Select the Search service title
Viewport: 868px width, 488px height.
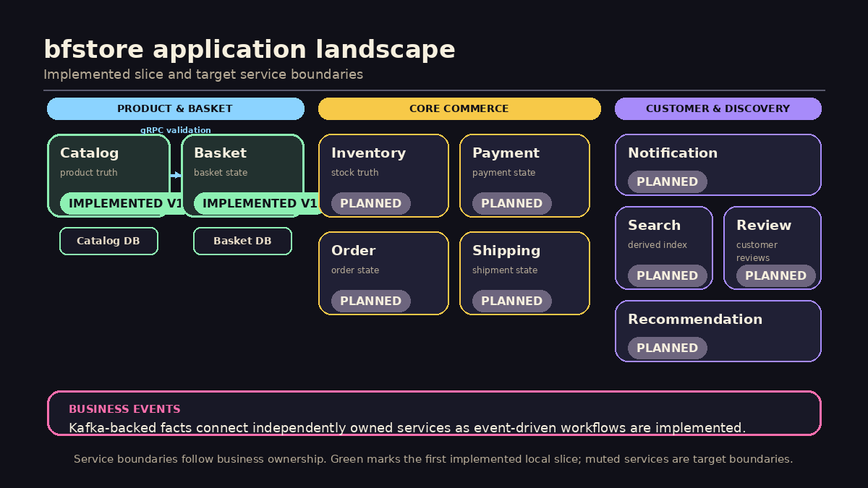point(654,226)
